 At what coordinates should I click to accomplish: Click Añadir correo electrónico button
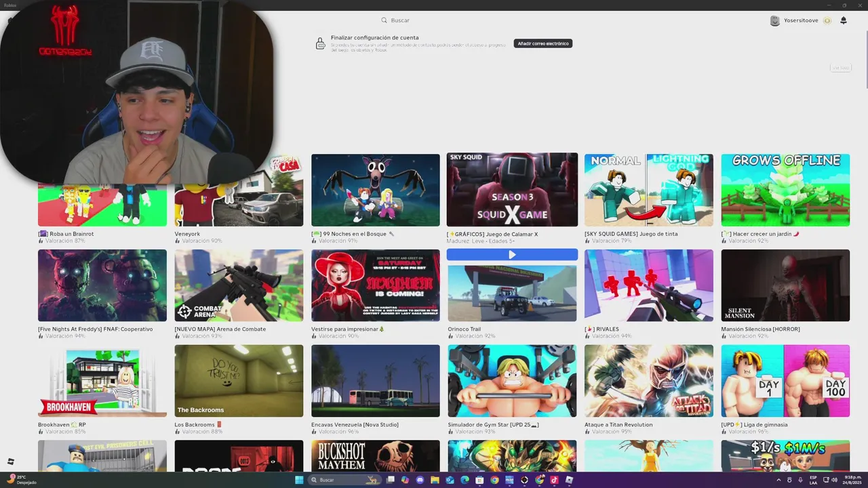pyautogui.click(x=543, y=43)
